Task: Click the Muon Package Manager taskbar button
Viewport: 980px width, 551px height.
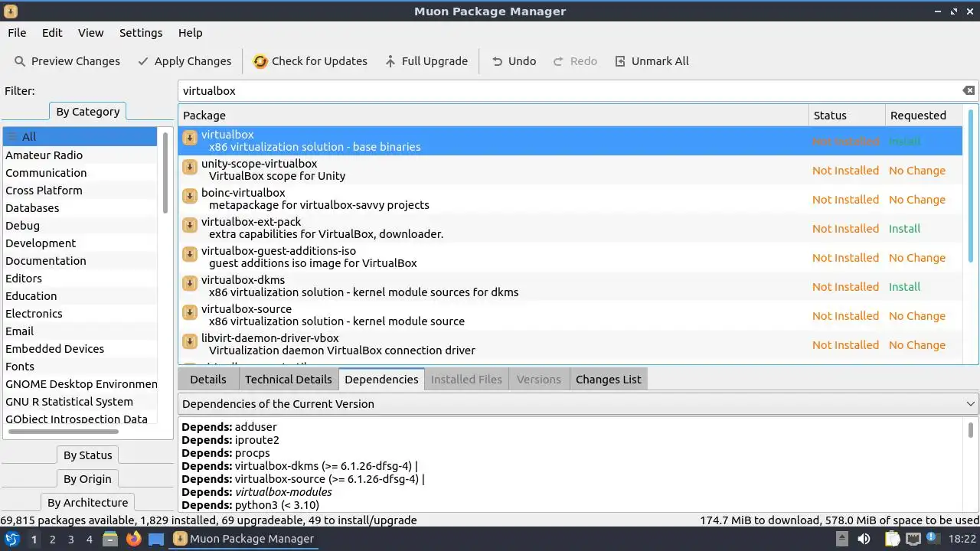Action: click(244, 539)
